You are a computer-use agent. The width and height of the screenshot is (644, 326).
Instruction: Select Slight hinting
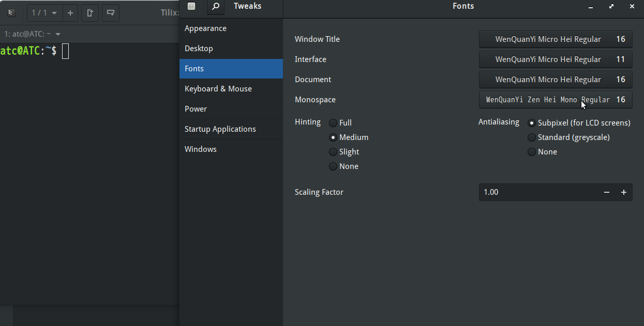pos(344,152)
